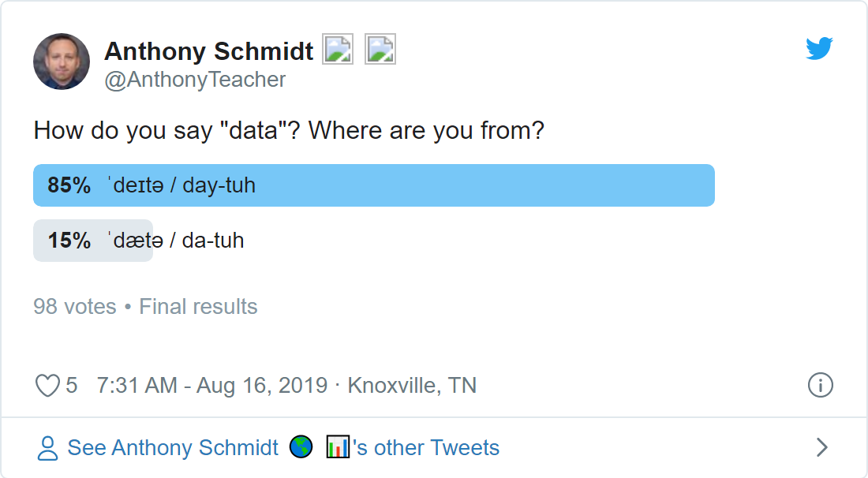Click the bar chart emoji in footer
Image resolution: width=868 pixels, height=478 pixels.
point(338,447)
